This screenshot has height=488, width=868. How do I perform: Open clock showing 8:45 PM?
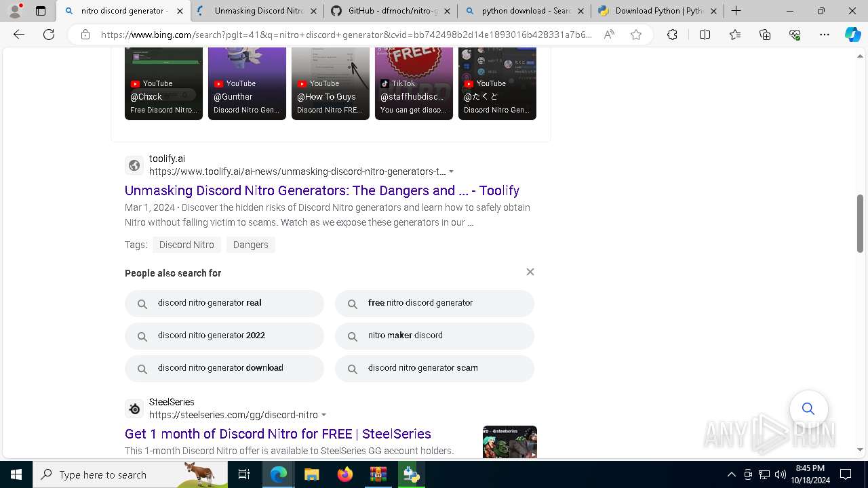click(x=810, y=474)
